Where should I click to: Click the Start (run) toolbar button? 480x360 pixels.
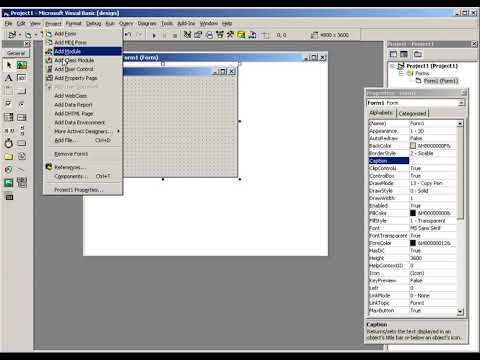154,35
